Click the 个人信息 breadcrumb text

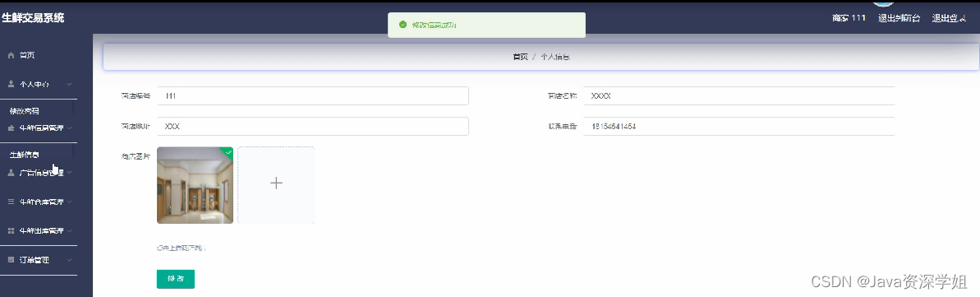click(x=555, y=57)
